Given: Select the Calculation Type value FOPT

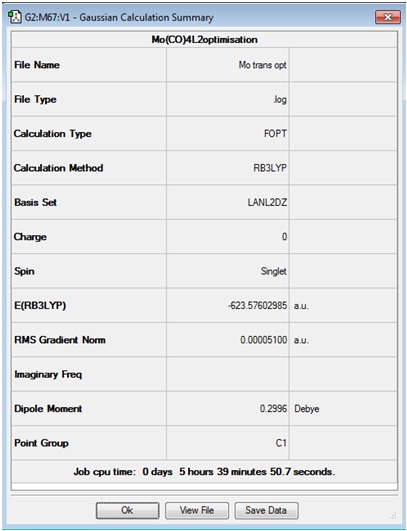Looking at the screenshot, I should click(x=275, y=133).
